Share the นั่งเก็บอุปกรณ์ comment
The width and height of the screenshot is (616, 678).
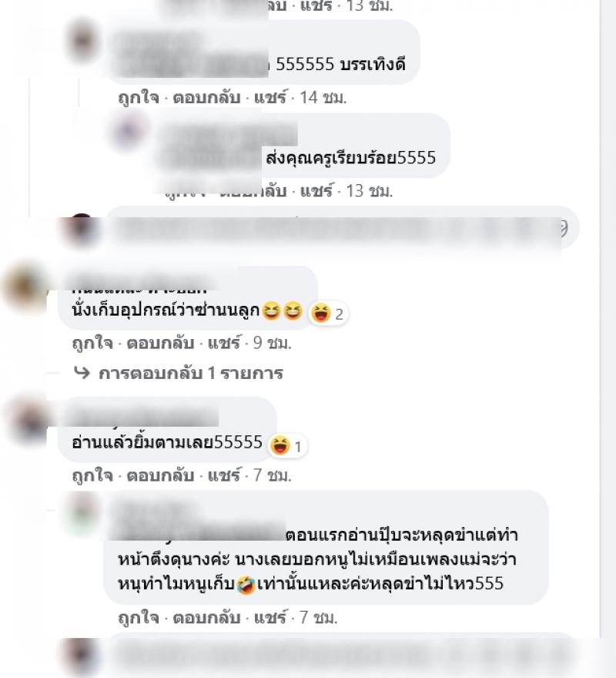tap(223, 343)
